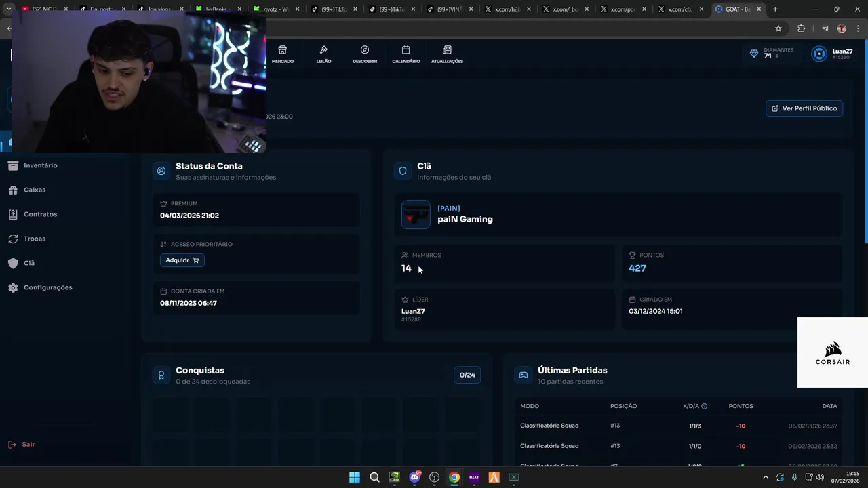Click Ver Perfil Público button
This screenshot has width=868, height=488.
(804, 108)
